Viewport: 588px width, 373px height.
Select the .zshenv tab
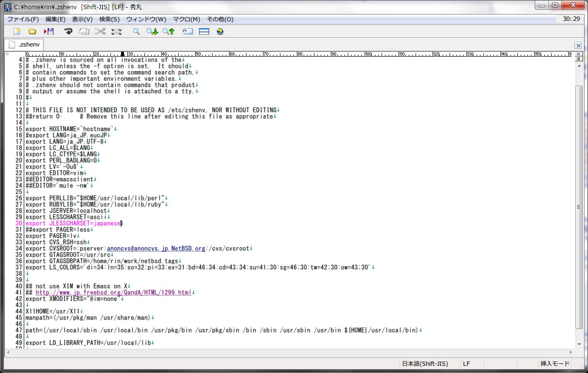(24, 45)
